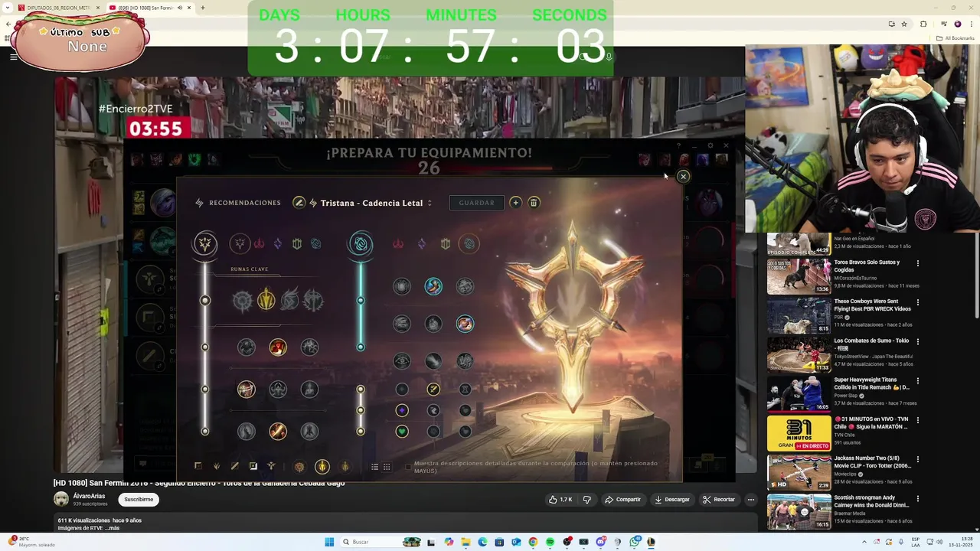Delete rune page with trash icon
The image size is (980, 551).
pos(534,203)
